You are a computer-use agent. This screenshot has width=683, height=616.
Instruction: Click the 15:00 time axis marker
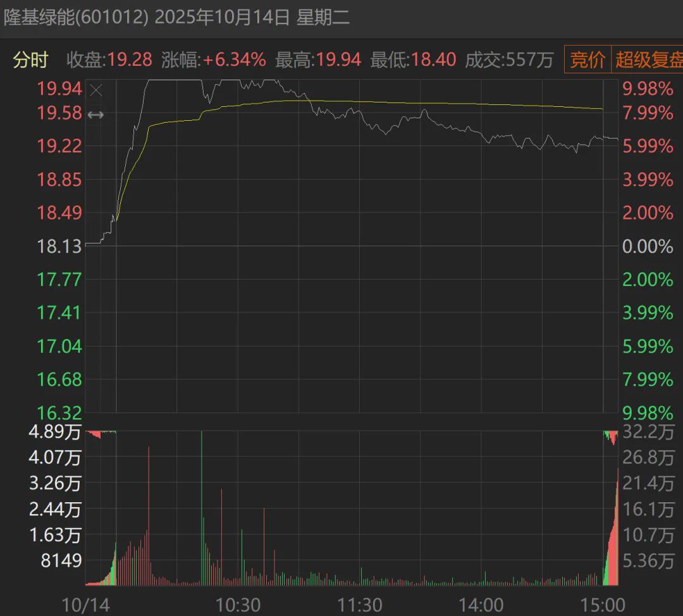click(604, 605)
